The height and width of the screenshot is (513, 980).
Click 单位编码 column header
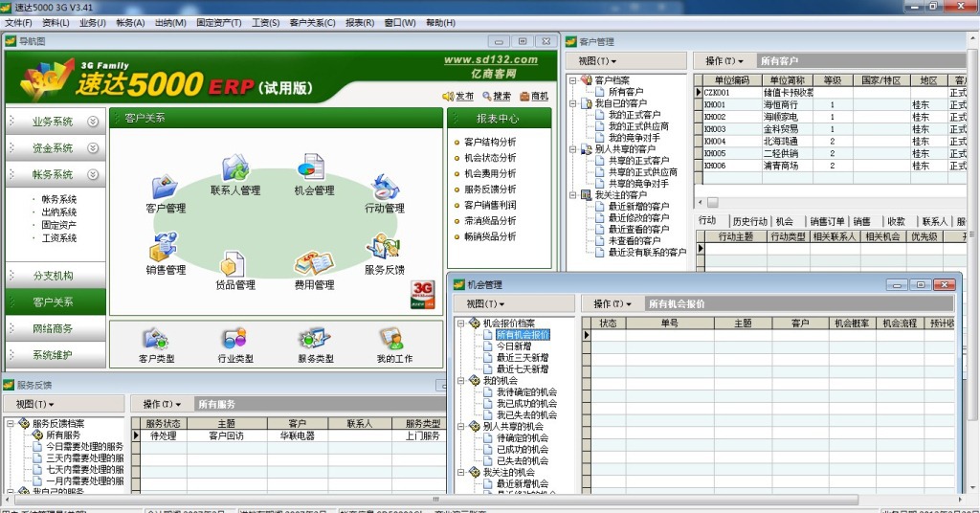pyautogui.click(x=732, y=80)
